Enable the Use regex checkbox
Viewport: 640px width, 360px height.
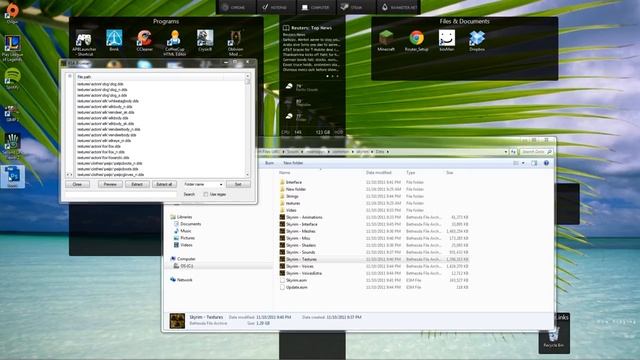(206, 194)
